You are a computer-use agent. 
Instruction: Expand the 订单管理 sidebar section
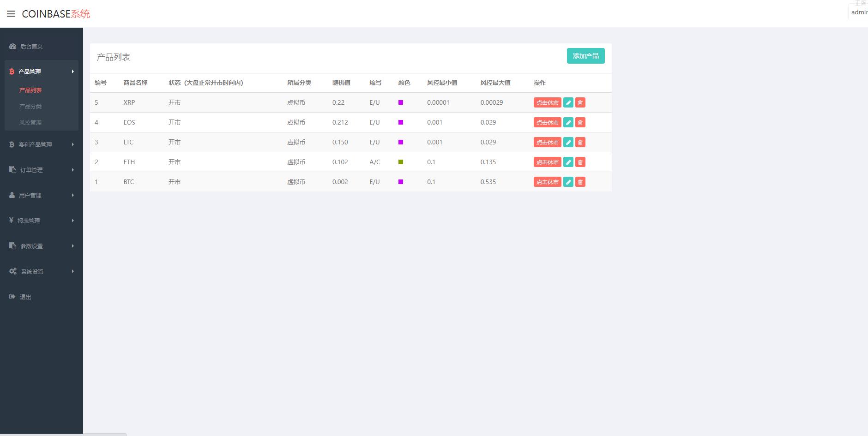point(31,170)
